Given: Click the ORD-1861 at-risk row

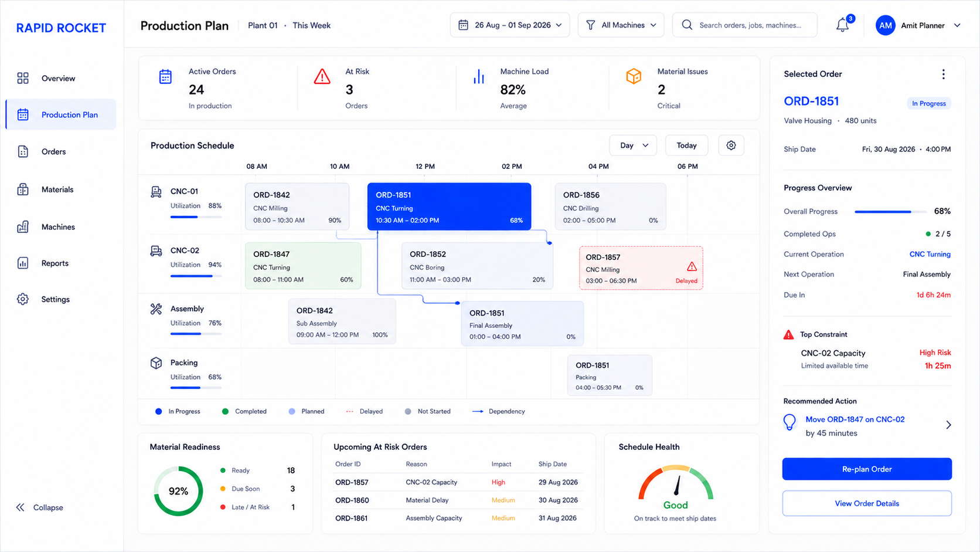Looking at the screenshot, I should [458, 518].
